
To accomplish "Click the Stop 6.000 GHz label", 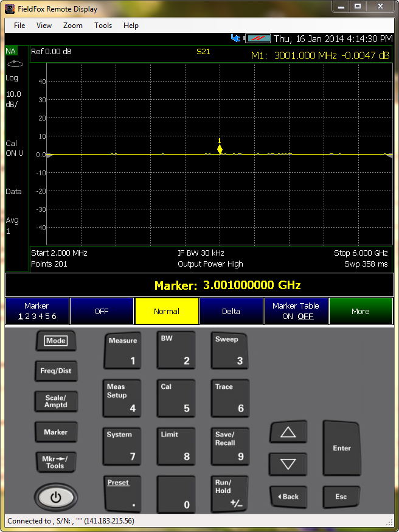I will (x=361, y=253).
